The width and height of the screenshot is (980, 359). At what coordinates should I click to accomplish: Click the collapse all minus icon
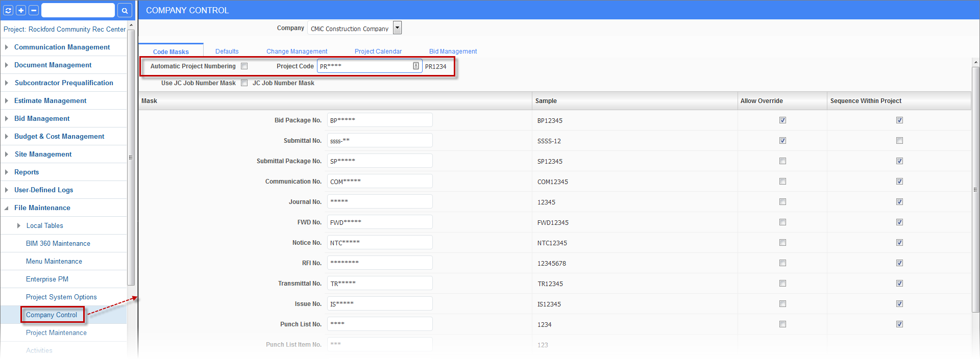(x=34, y=10)
